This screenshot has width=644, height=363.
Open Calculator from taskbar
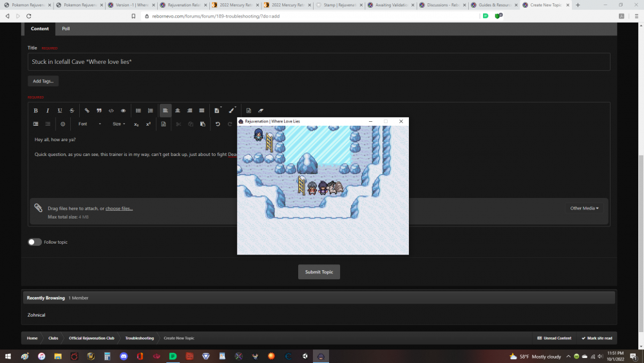[107, 357]
